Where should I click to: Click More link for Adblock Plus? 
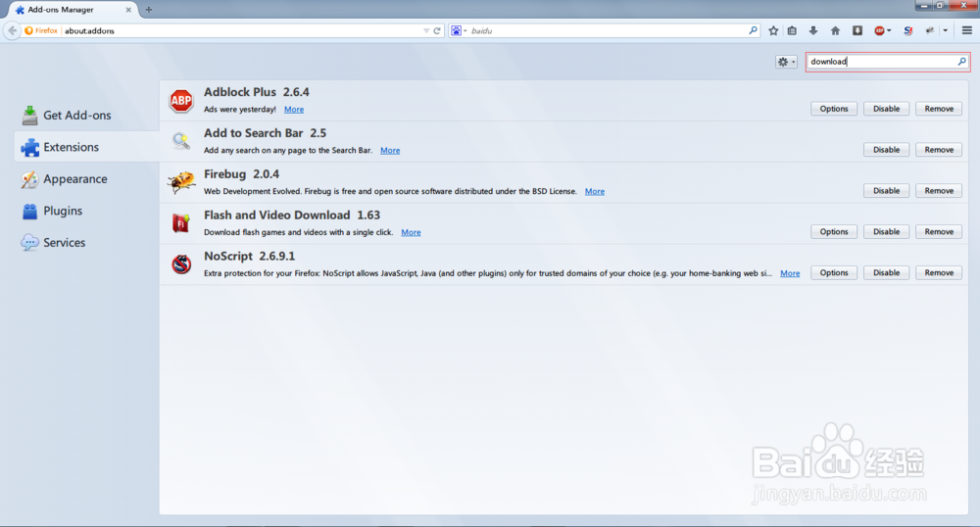coord(294,110)
